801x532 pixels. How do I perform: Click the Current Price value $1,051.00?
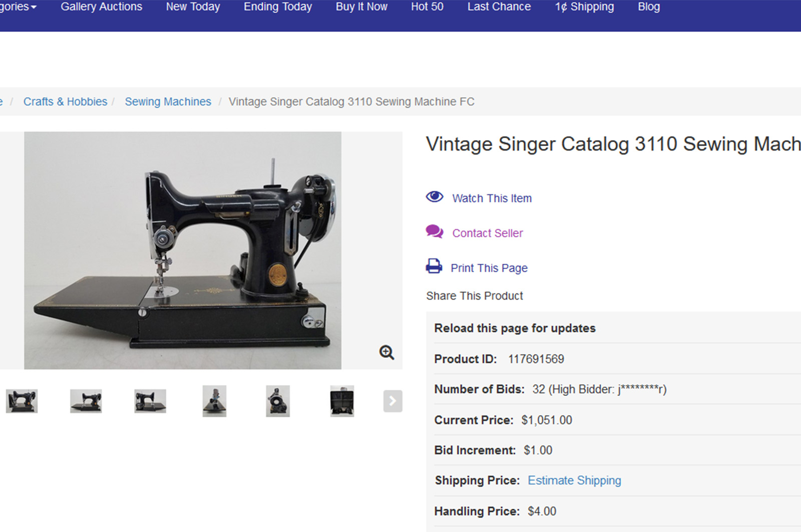click(547, 420)
